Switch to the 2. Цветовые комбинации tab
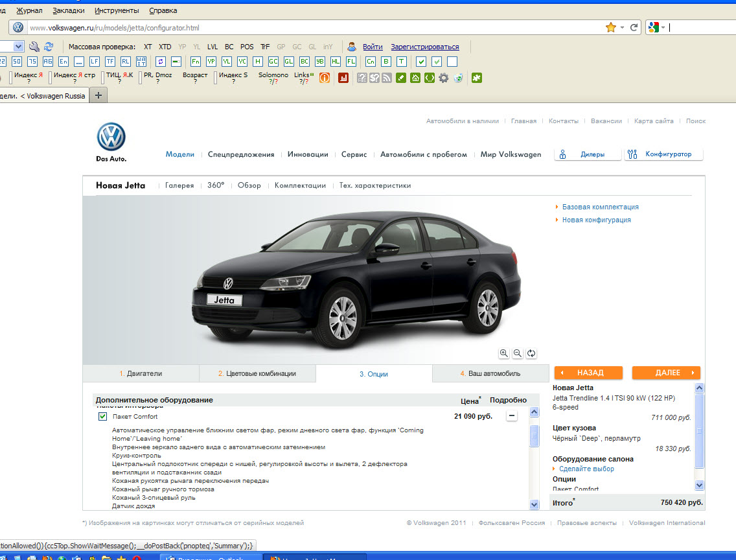The height and width of the screenshot is (560, 736). [257, 373]
